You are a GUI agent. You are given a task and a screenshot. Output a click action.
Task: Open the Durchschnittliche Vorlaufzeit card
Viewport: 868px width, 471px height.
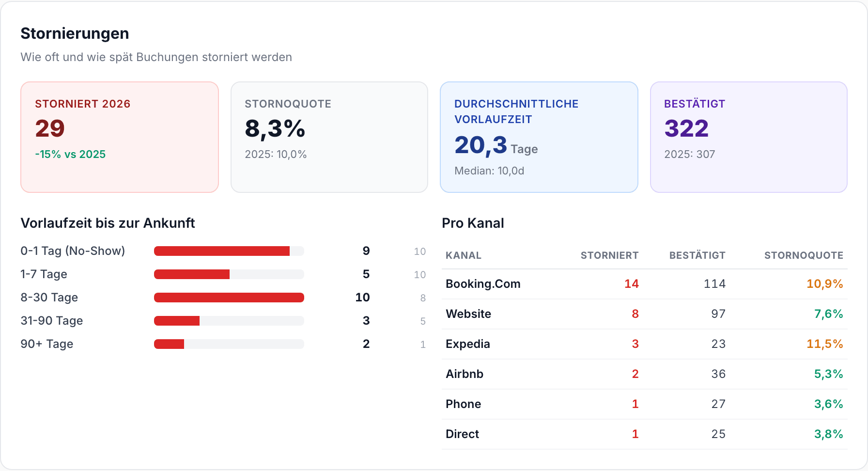539,137
